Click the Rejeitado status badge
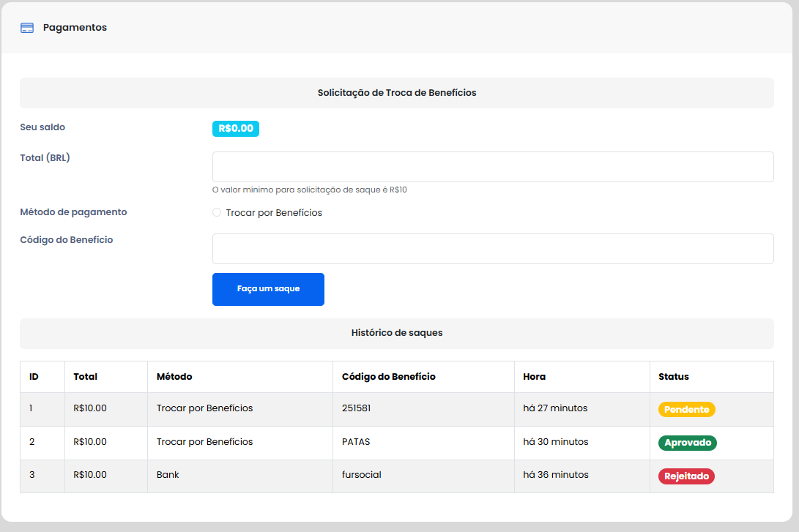The height and width of the screenshot is (532, 799). pos(686,476)
